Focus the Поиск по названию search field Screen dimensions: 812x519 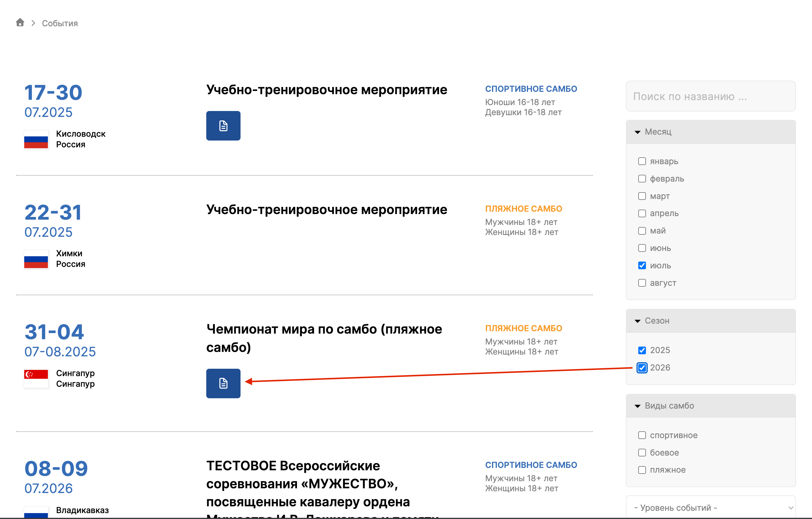tap(710, 96)
